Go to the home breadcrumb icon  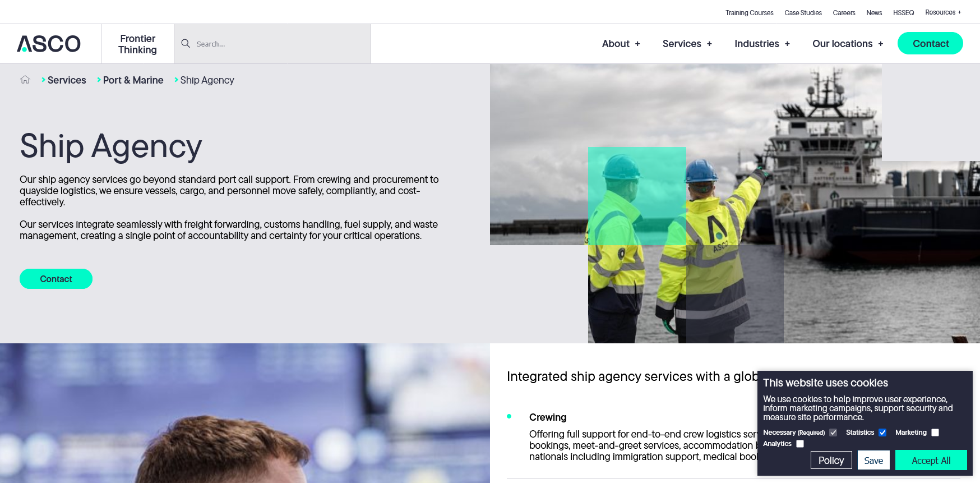click(x=25, y=80)
